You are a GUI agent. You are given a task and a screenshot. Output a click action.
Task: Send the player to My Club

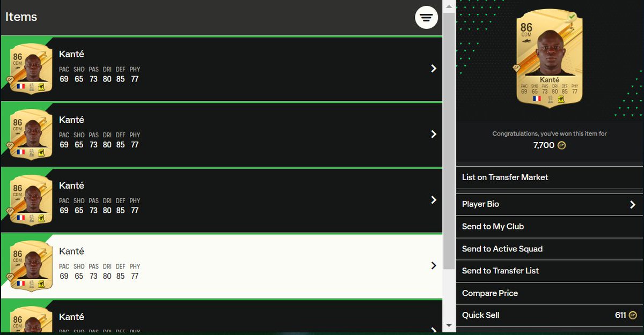click(550, 227)
